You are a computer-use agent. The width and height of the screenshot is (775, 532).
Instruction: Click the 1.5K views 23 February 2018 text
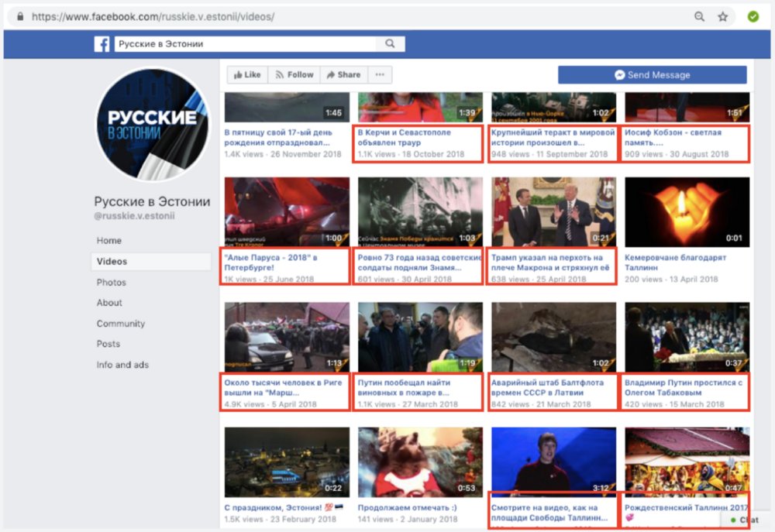click(x=281, y=519)
